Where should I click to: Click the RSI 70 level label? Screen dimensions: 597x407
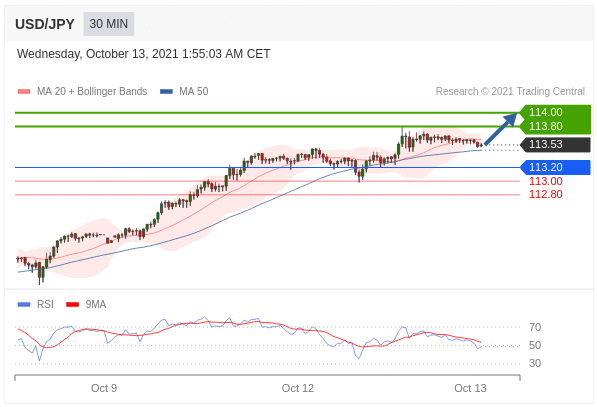pos(535,327)
